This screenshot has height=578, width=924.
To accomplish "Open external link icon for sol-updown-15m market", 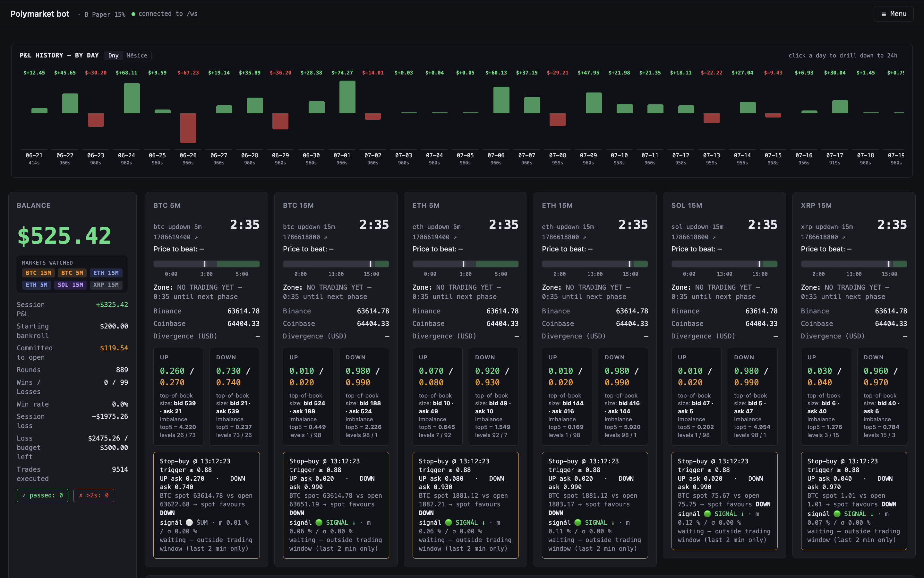I will [714, 237].
